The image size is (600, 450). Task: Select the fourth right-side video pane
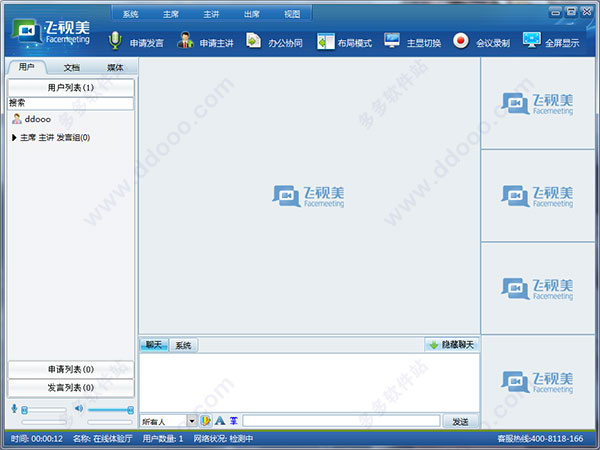[x=538, y=382]
